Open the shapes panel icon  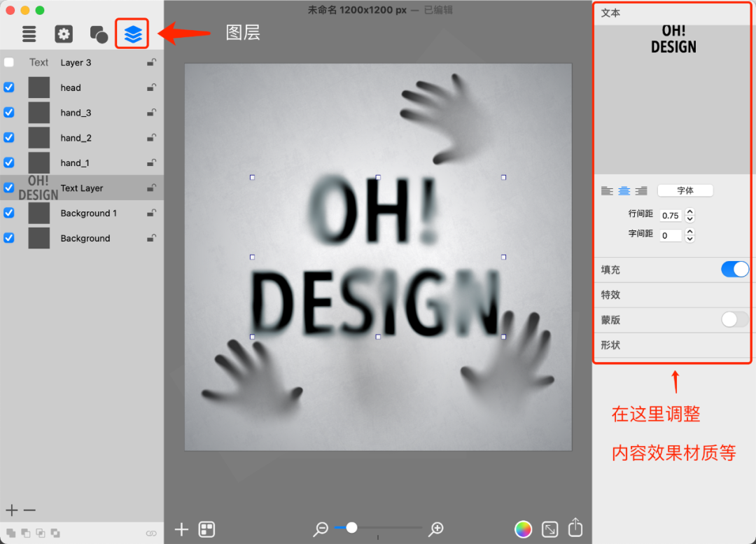(x=99, y=34)
